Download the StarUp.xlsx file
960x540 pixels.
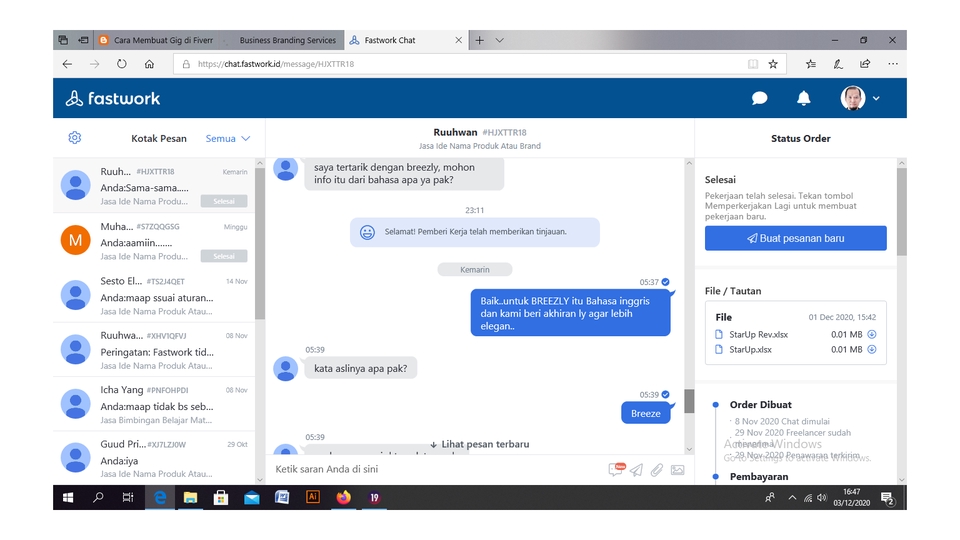(x=872, y=350)
